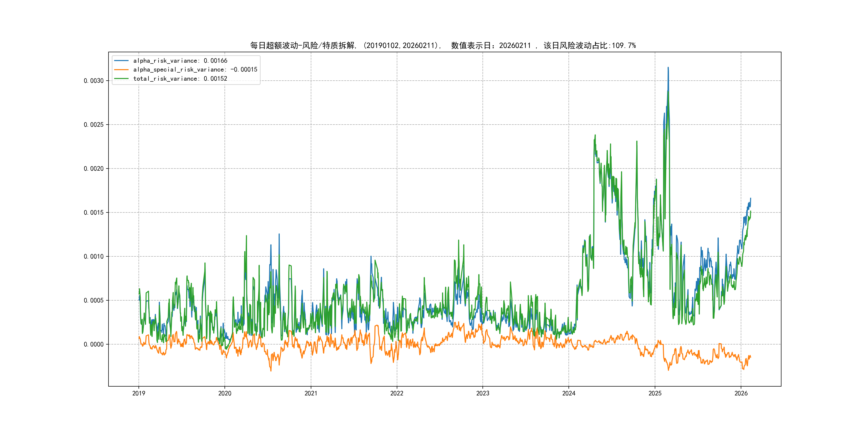Click the orange alpha_special_risk_variance legend line
Viewport: 868px width, 434px height.
(121, 70)
